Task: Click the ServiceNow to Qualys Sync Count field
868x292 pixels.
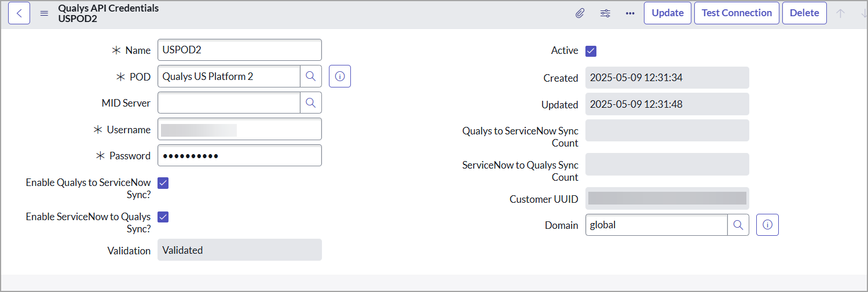Action: pyautogui.click(x=667, y=164)
